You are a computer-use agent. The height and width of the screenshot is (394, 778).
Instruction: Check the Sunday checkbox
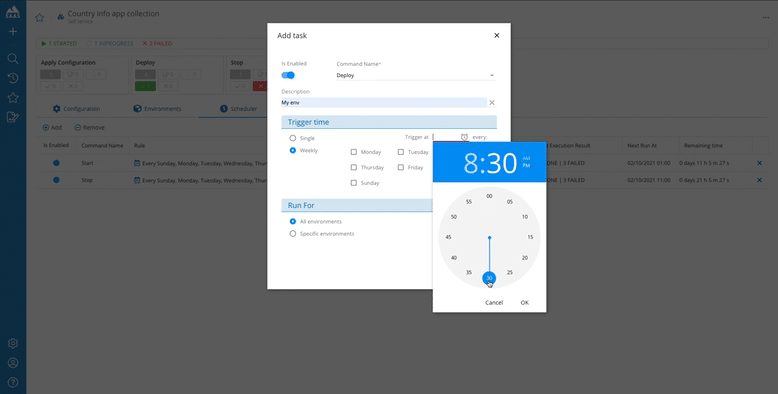pyautogui.click(x=354, y=183)
